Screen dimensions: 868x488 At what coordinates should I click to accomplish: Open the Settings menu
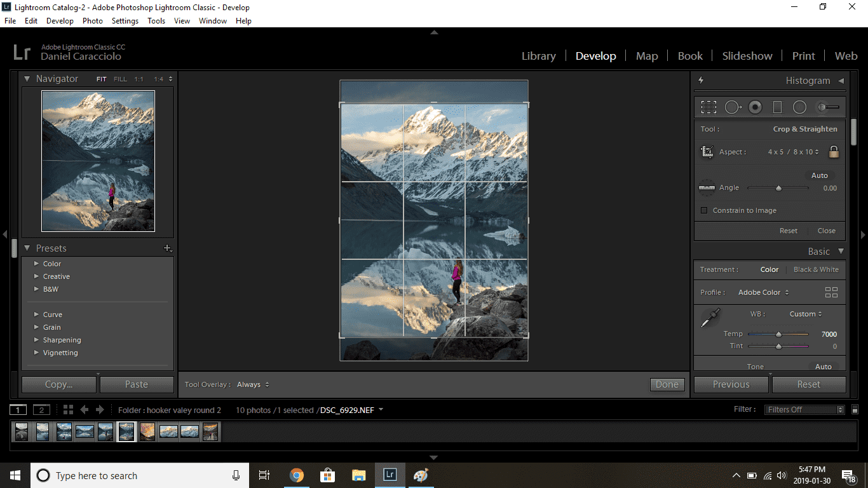pos(125,20)
